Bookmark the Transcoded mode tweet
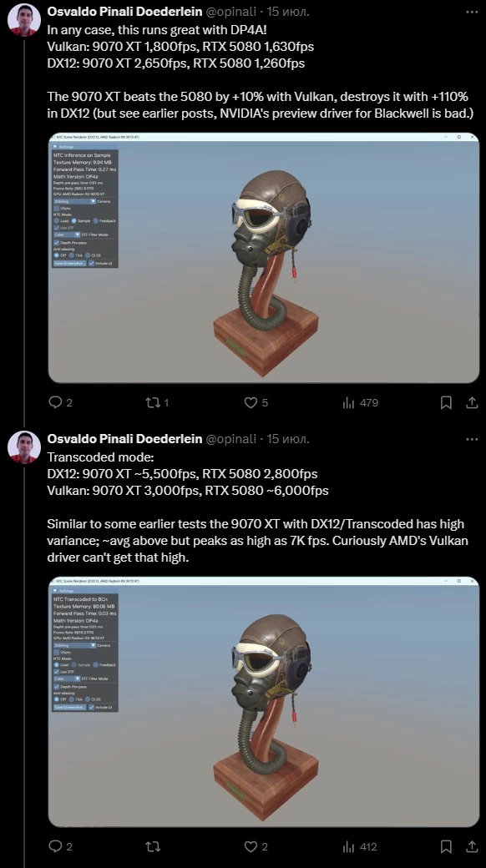The image size is (486, 868). click(x=446, y=846)
